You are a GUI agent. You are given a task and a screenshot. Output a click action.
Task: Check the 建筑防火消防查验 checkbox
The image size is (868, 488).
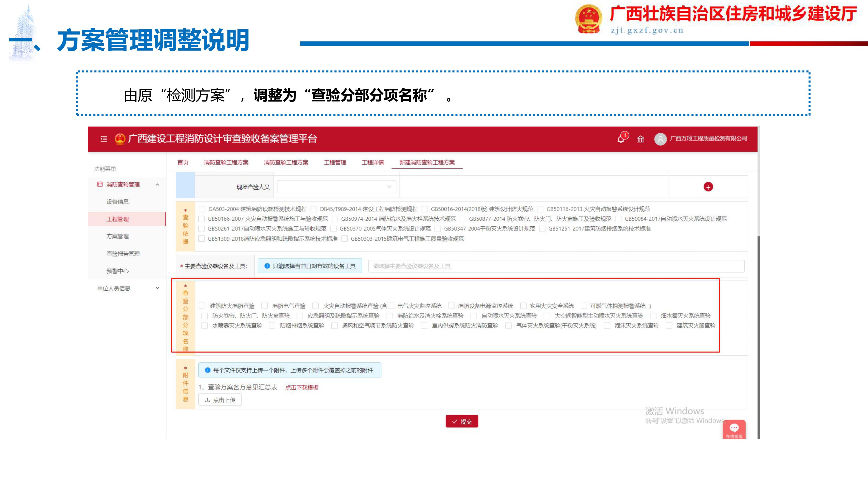(202, 306)
